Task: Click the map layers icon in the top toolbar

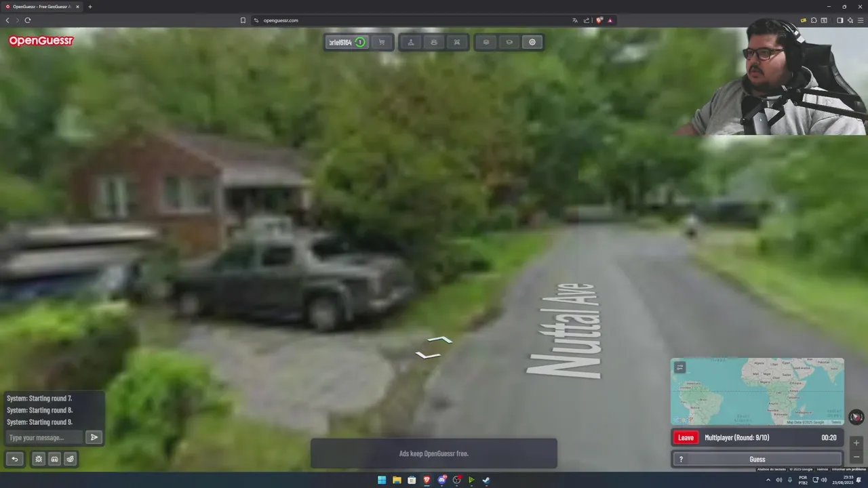Action: pos(486,42)
